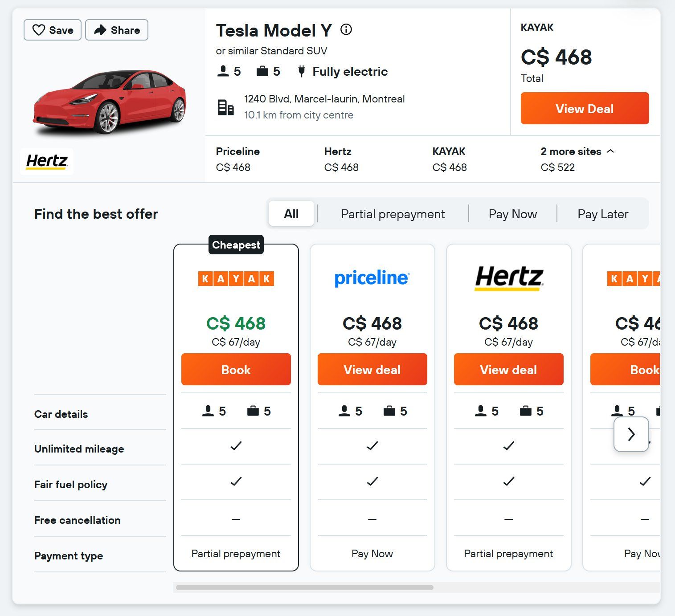Click the passenger icon in the KAYAK Cheapest card
This screenshot has width=675, height=616.
click(x=208, y=411)
